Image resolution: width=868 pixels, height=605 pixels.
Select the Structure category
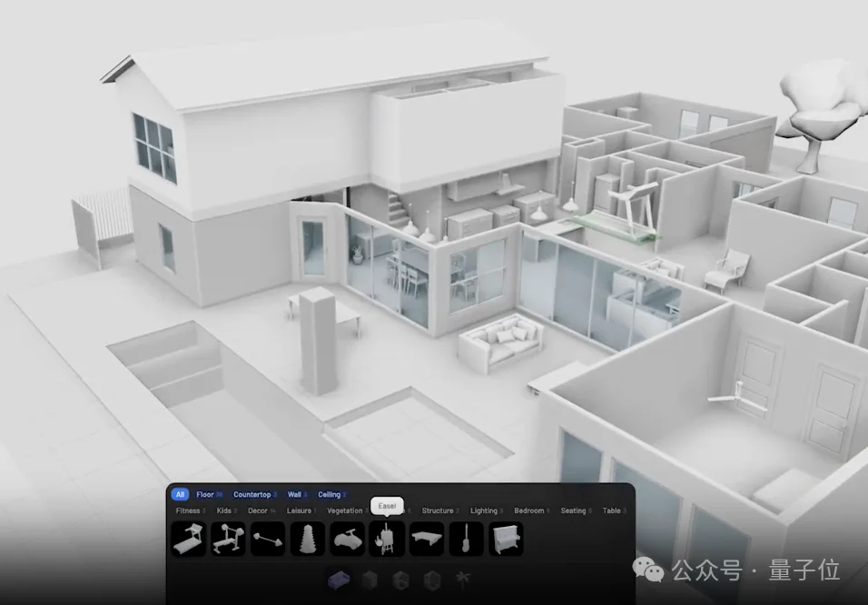coord(437,511)
